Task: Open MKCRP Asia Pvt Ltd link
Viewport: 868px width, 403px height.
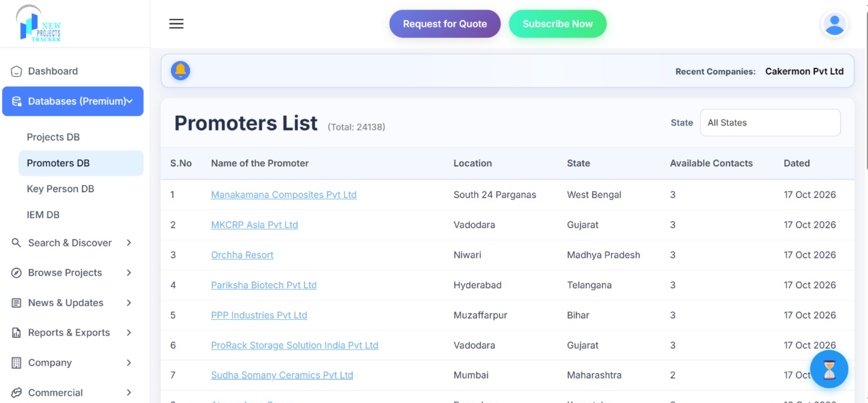Action: [x=254, y=225]
